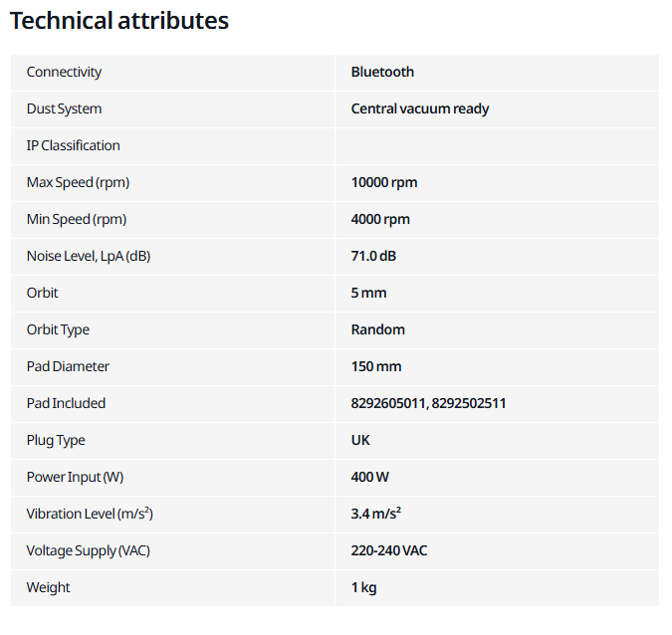Click the 400 W power input value
The width and height of the screenshot is (672, 635).
370,478
